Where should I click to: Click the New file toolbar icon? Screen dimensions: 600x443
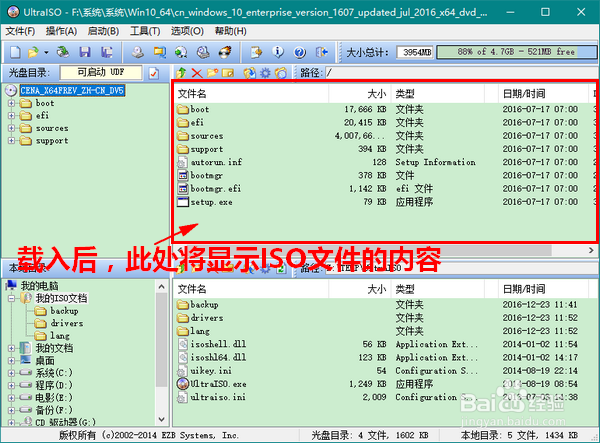click(15, 52)
